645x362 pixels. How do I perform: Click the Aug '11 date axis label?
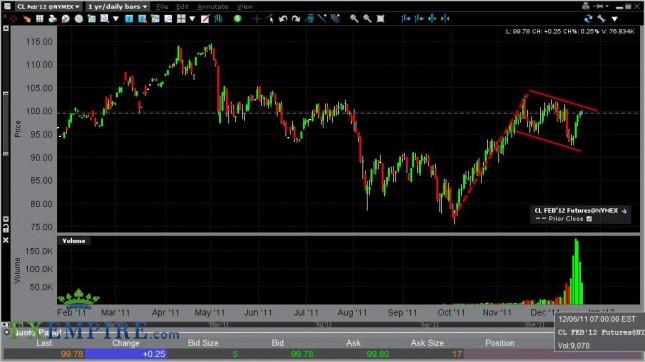click(352, 313)
